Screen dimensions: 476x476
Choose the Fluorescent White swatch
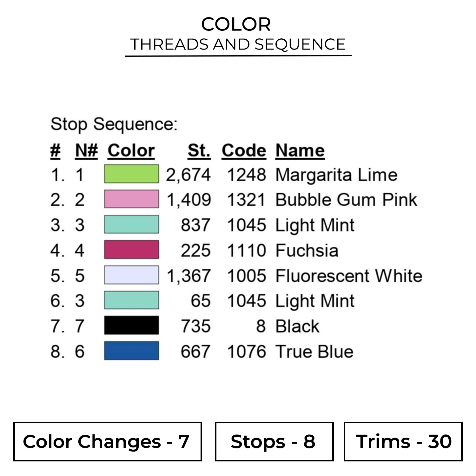131,275
